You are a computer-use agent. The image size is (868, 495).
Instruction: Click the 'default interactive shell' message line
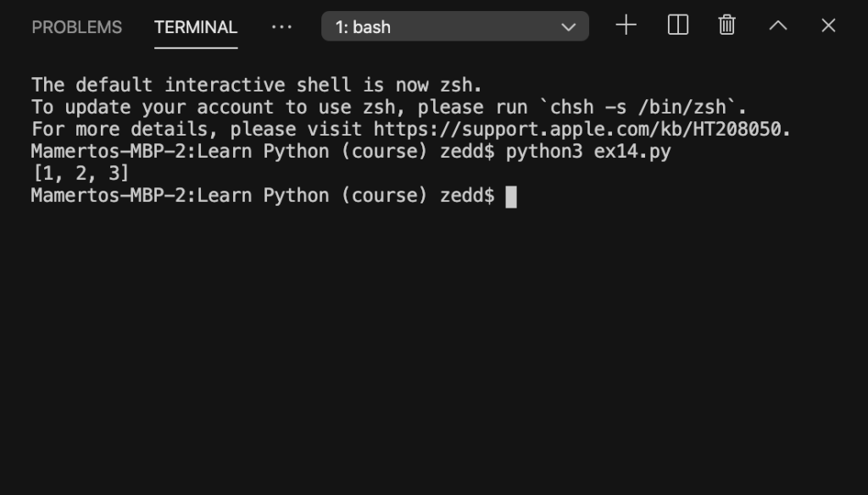257,85
